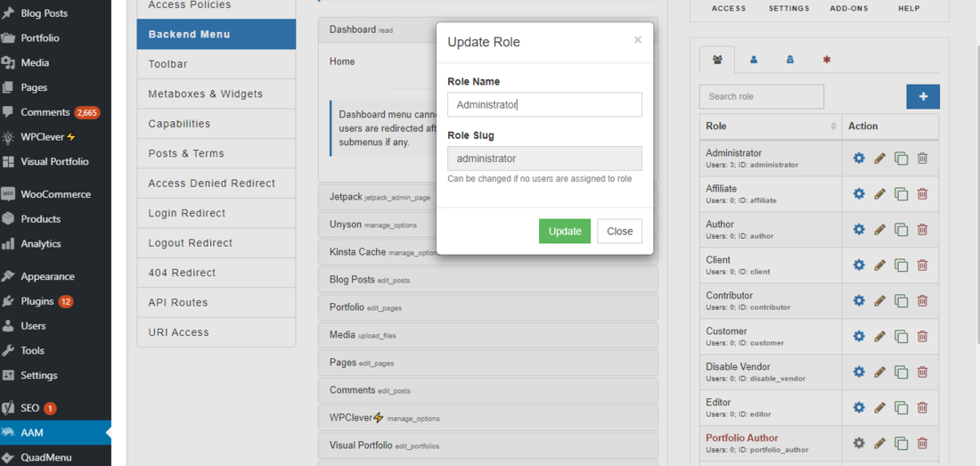
Task: Click the gear icon for the Affiliate role
Action: [859, 193]
